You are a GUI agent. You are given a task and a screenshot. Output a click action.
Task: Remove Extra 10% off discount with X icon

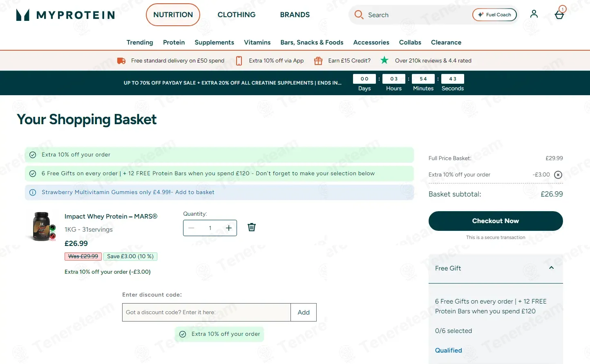coord(558,175)
